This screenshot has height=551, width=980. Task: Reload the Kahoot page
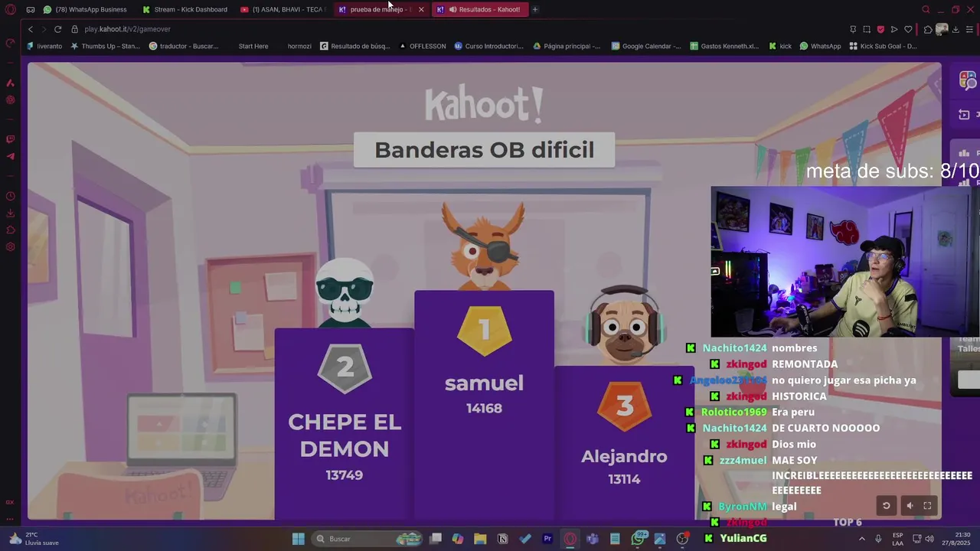pos(57,29)
